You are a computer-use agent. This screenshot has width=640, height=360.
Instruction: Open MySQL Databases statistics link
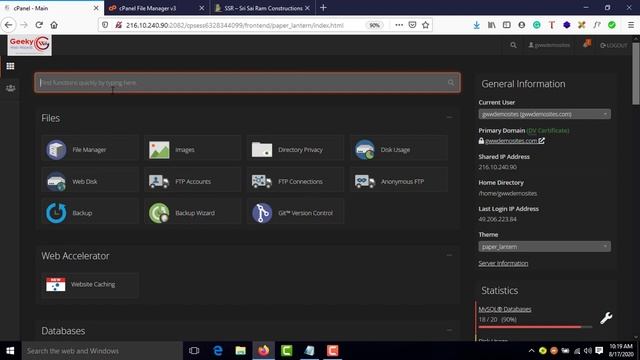pyautogui.click(x=504, y=309)
